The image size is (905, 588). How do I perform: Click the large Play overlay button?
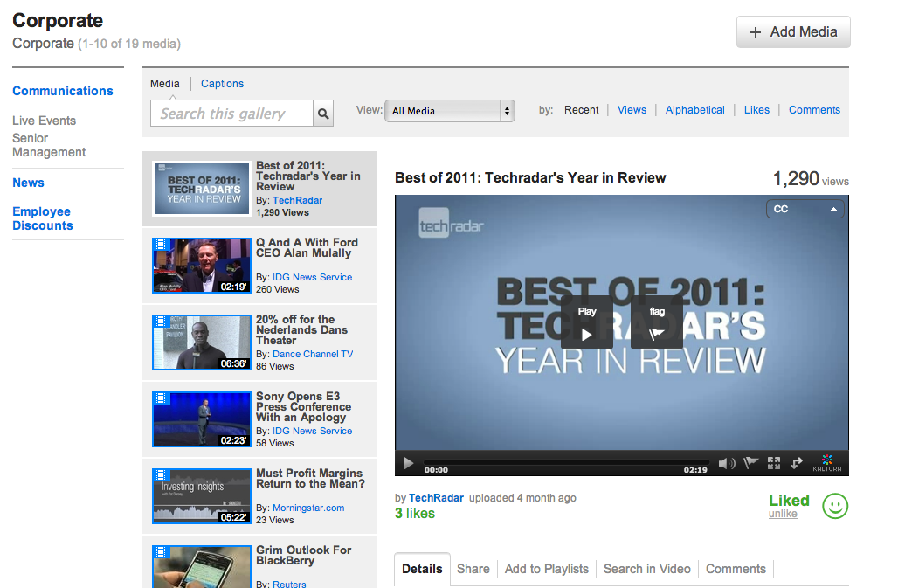[x=587, y=322]
